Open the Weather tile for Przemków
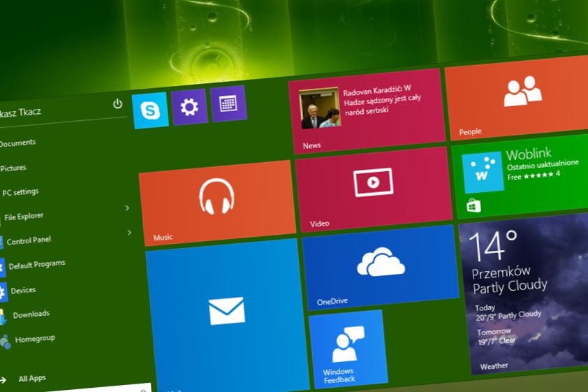Screen dimensions: 588x392 [525, 294]
